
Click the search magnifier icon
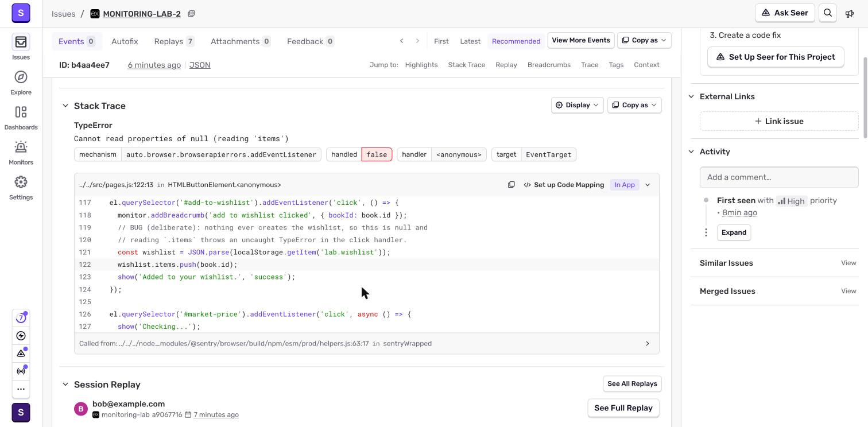828,13
